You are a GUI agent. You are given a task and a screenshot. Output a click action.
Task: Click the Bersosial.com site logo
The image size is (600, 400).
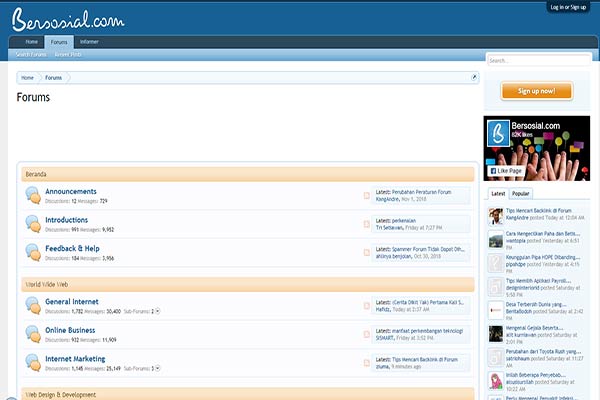(x=68, y=20)
